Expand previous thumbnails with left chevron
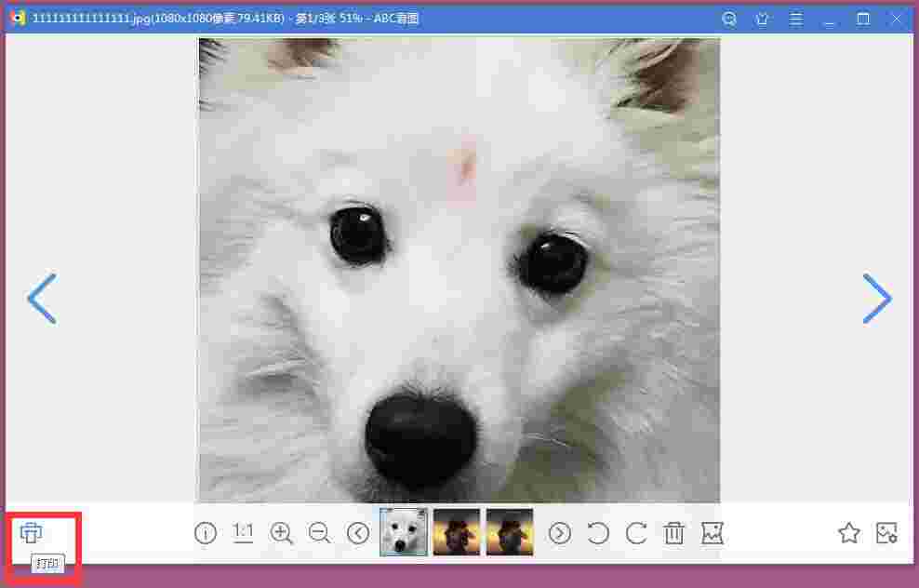Screen dimensions: 919x588 click(x=358, y=533)
